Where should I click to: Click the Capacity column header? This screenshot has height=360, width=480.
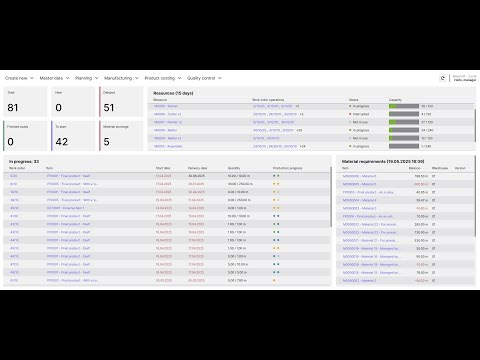(395, 100)
